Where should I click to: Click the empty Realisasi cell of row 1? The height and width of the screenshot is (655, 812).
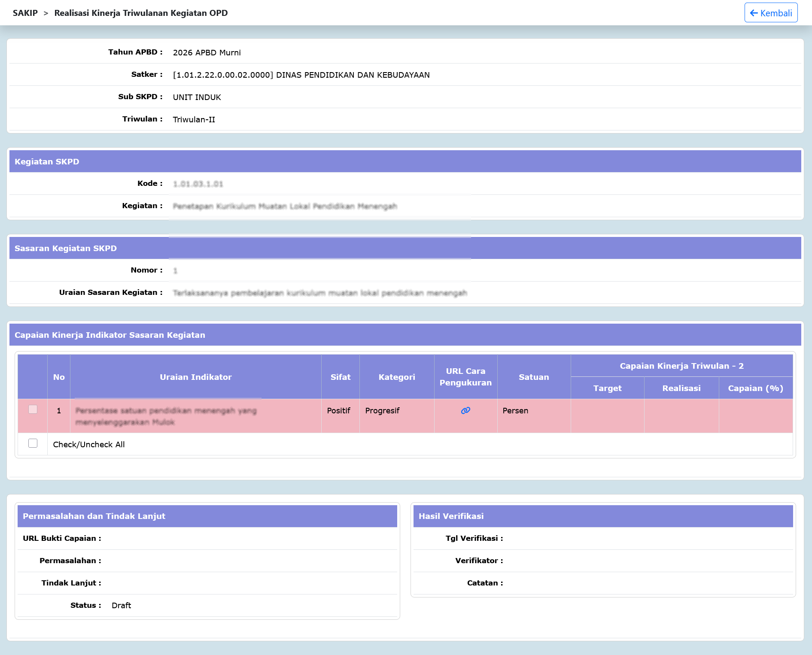[x=681, y=416]
